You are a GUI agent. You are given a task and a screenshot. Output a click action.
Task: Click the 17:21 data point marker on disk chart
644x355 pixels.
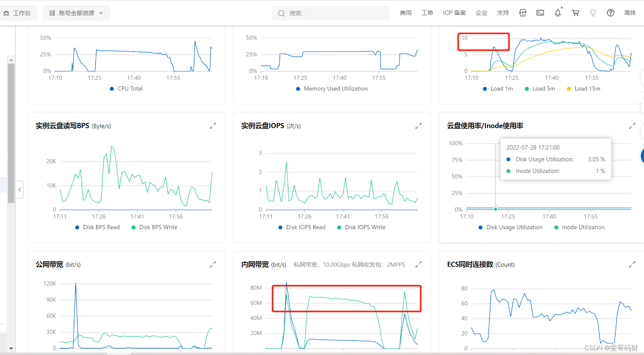tap(496, 209)
